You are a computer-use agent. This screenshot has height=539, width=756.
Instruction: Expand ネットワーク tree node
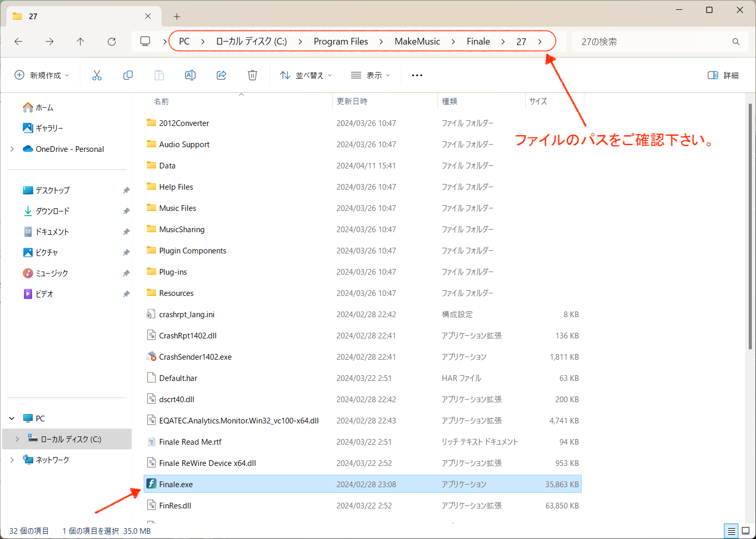pyautogui.click(x=12, y=460)
